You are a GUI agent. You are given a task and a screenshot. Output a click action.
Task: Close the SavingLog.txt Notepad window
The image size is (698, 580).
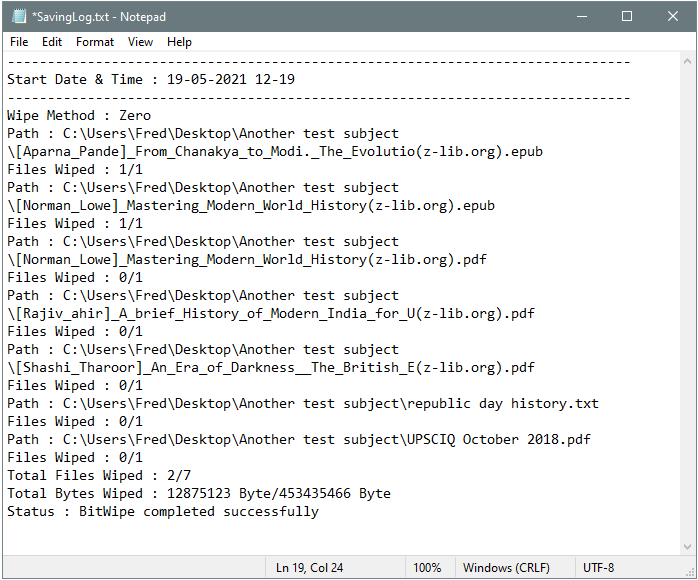673,17
